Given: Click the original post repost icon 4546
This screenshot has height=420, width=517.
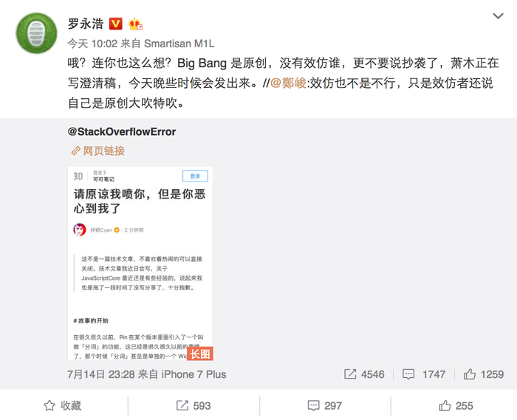Looking at the screenshot, I should click(x=364, y=374).
